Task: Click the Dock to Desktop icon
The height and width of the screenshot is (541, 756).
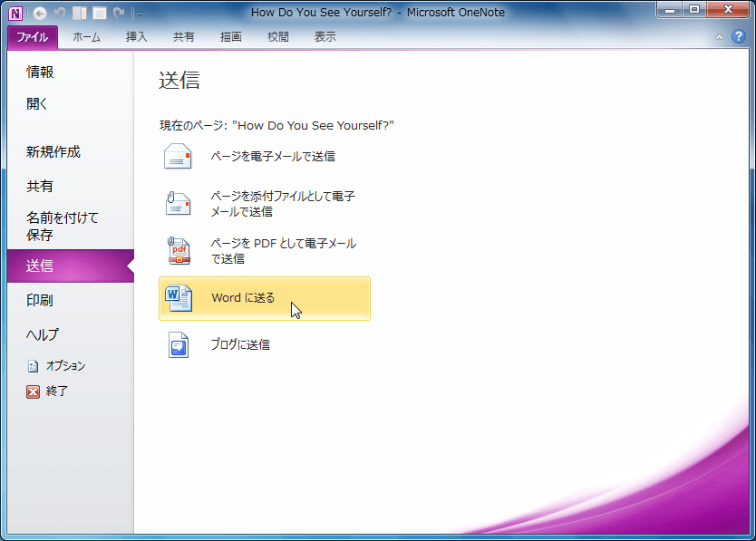Action: tap(80, 13)
